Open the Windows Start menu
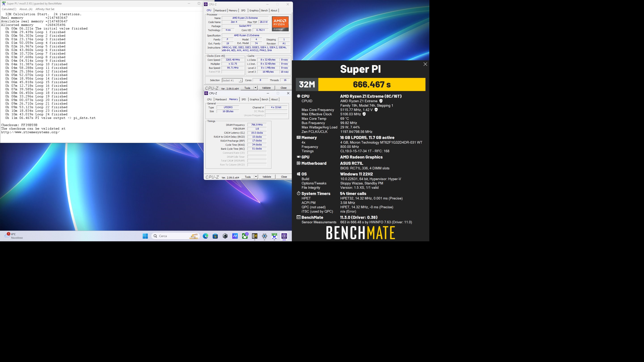The height and width of the screenshot is (362, 644). pos(145,236)
